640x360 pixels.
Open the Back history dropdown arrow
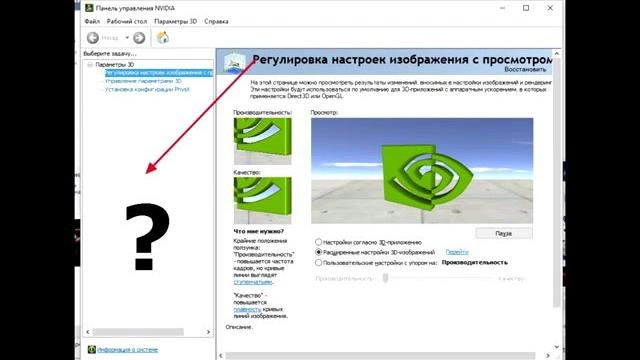point(127,38)
